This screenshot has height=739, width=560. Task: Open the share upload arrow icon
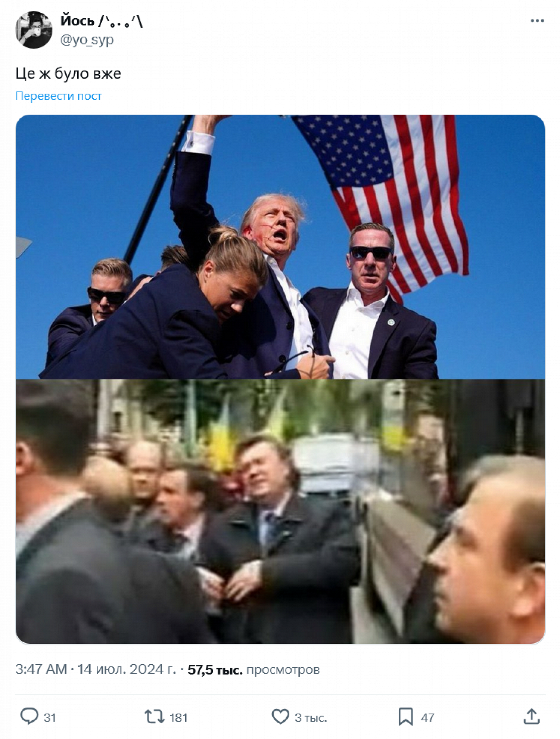(532, 717)
